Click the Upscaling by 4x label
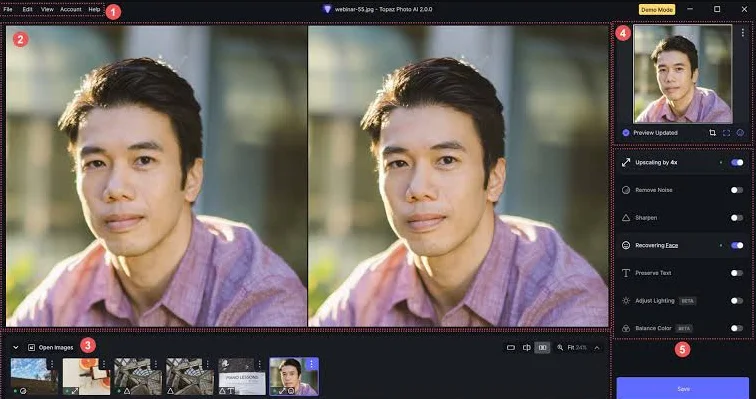Screen dimensions: 756x399 [x=656, y=162]
